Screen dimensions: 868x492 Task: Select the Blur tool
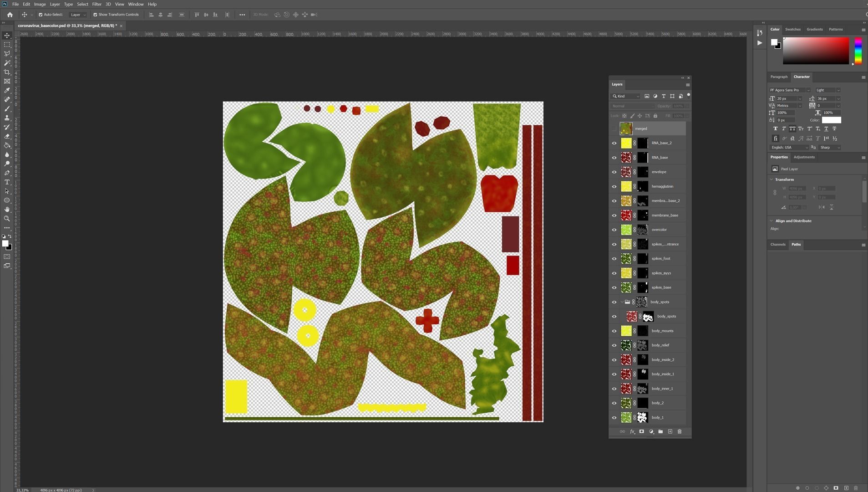(7, 154)
